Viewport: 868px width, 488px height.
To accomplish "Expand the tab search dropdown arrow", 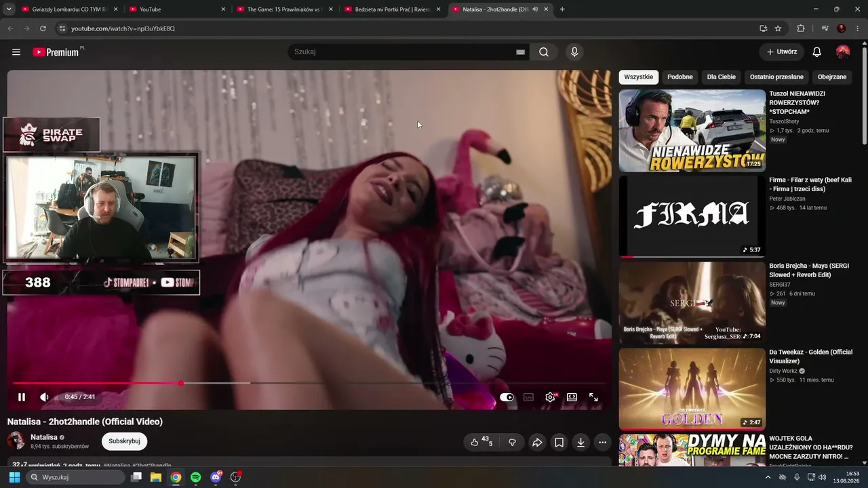I will coord(8,9).
